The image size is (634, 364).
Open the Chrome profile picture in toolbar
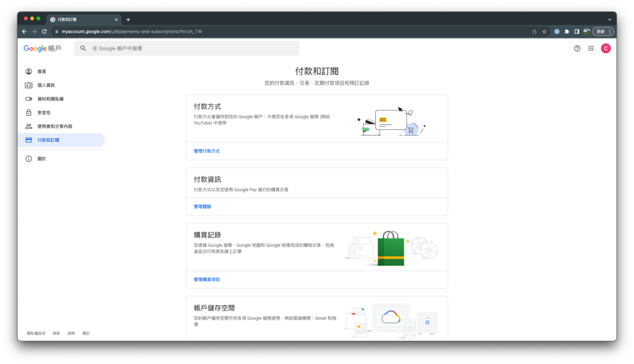[x=587, y=32]
